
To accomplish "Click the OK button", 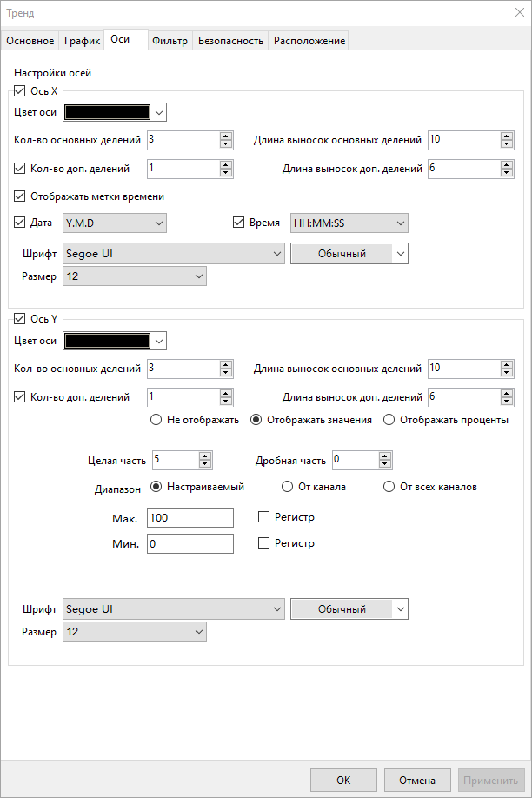I will [343, 781].
